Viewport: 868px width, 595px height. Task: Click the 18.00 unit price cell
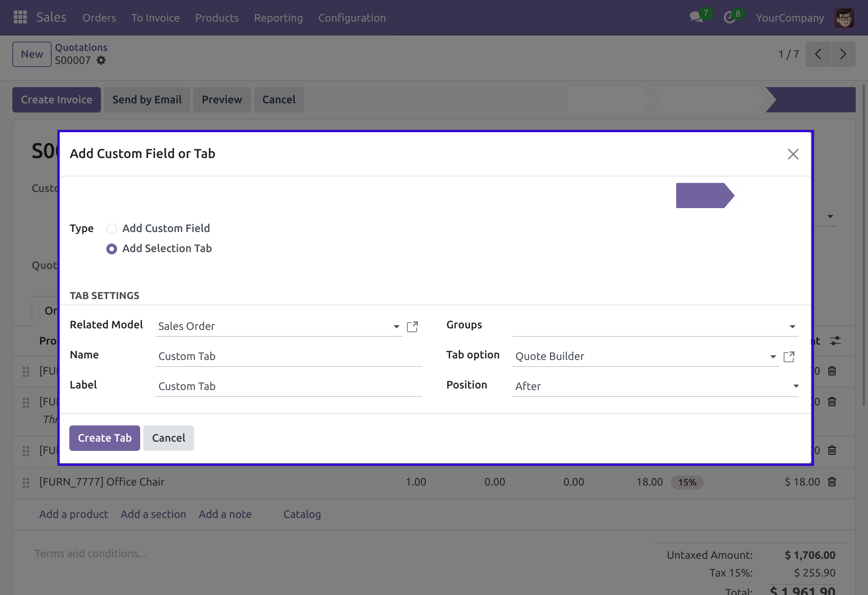pyautogui.click(x=650, y=482)
